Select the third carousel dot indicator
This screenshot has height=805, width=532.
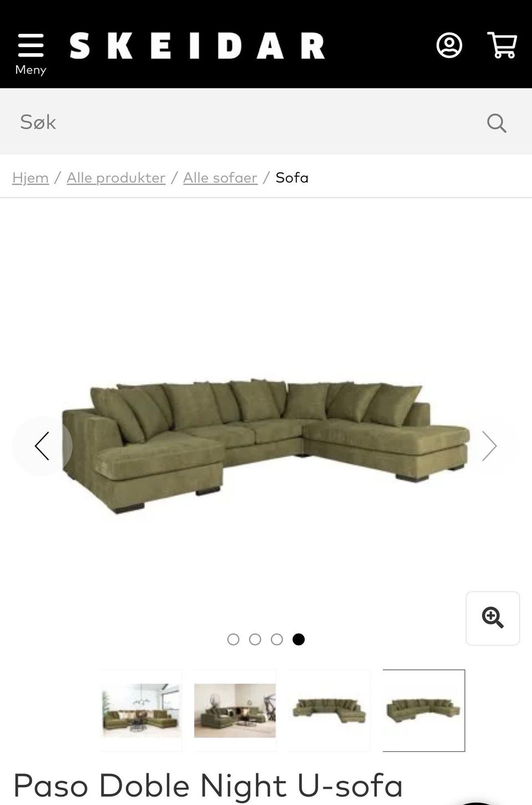point(277,639)
